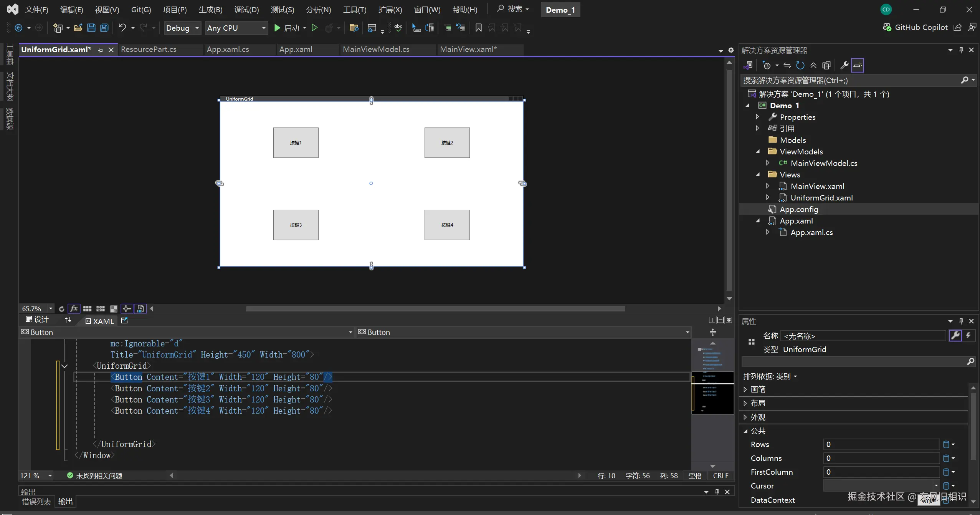Viewport: 980px width, 515px height.
Task: Switch to the MainViewModel.cs tab
Action: point(376,50)
